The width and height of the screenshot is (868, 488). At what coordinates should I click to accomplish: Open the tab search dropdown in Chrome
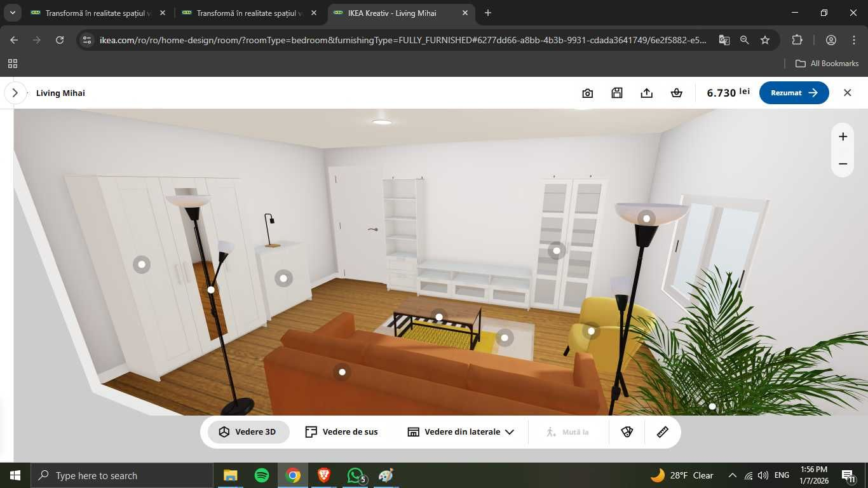coord(12,13)
